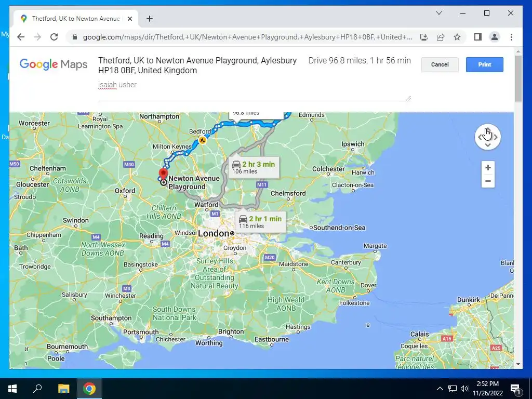Click the notes text field containing 'isaiah usher'
Viewport: 532px width, 399px height.
254,90
